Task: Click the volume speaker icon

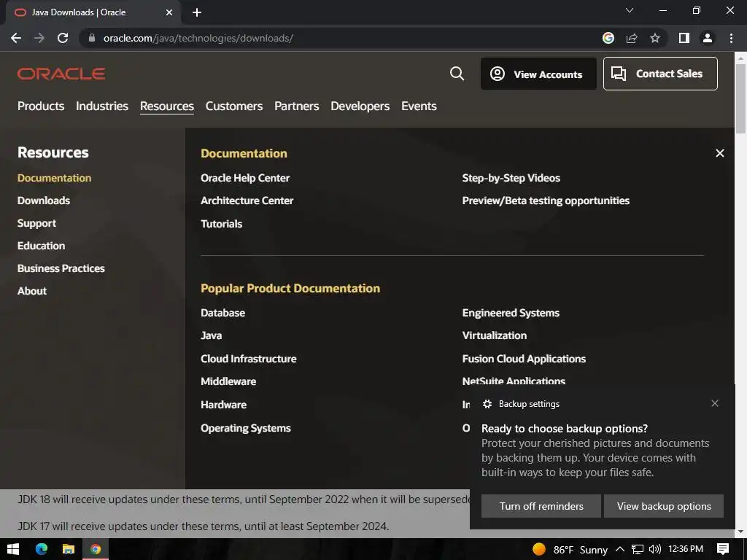Action: point(655,549)
